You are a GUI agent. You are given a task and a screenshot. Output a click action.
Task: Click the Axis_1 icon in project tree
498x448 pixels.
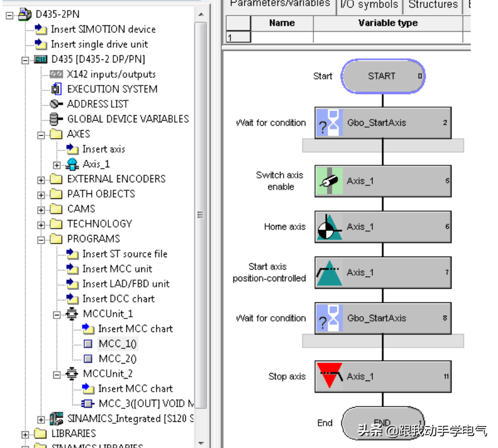click(73, 164)
